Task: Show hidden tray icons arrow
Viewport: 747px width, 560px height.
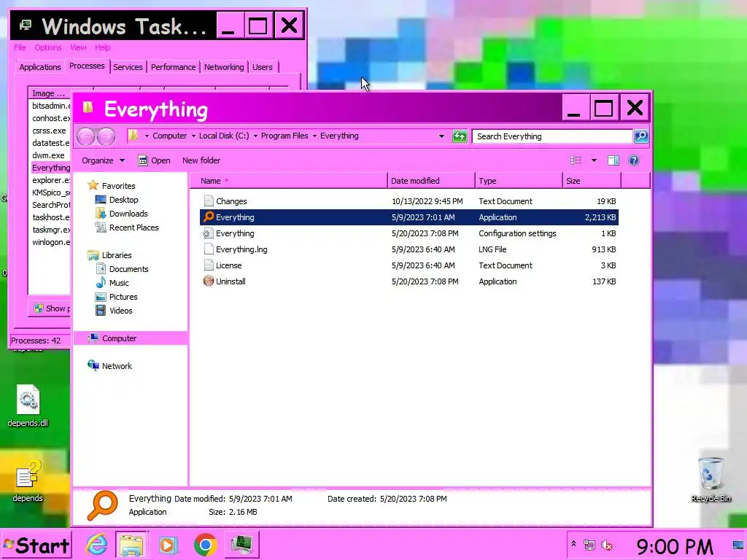Action: coord(573,544)
